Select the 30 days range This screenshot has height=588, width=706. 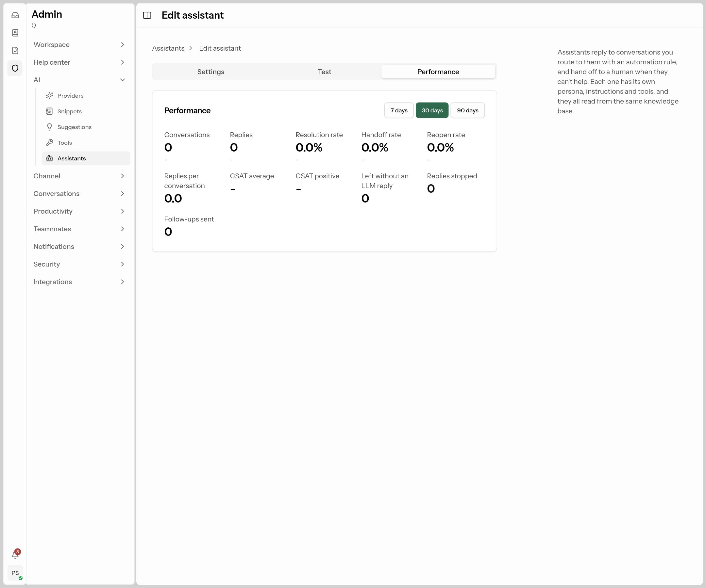click(432, 110)
